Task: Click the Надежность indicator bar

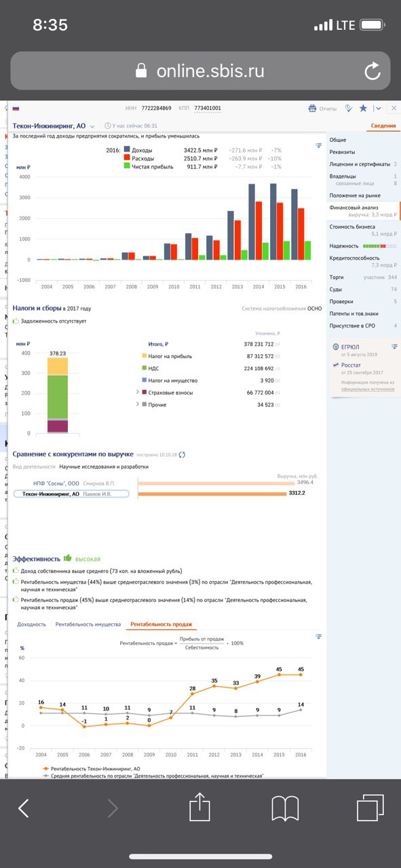Action: pos(379,245)
